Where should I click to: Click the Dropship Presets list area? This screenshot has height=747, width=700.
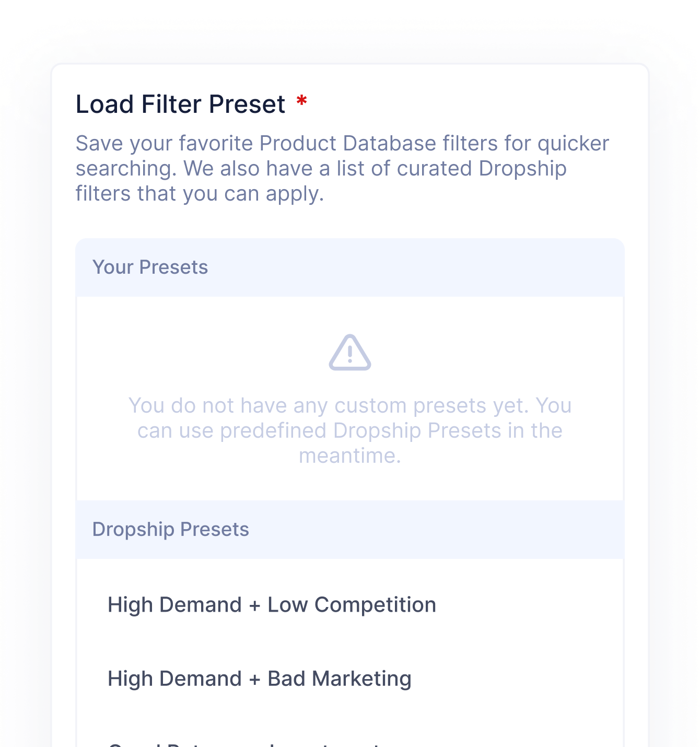coord(350,643)
